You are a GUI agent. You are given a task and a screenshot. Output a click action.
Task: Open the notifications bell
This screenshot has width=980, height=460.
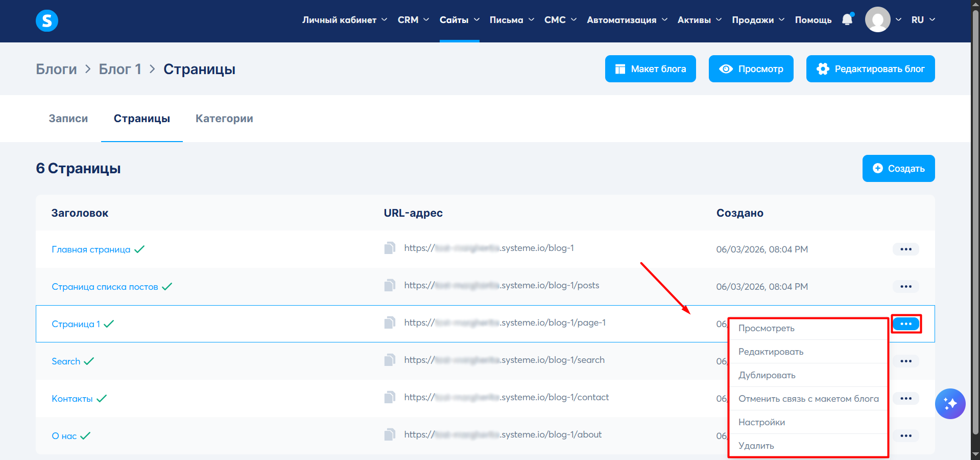847,19
